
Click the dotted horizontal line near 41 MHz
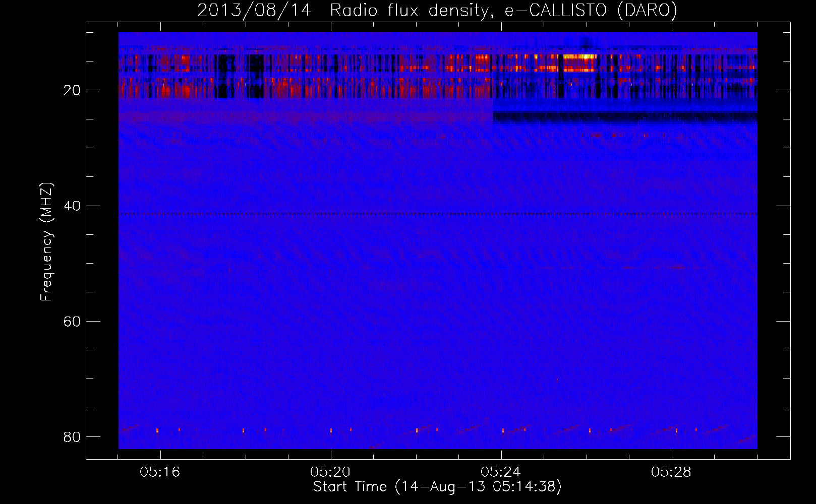438,214
